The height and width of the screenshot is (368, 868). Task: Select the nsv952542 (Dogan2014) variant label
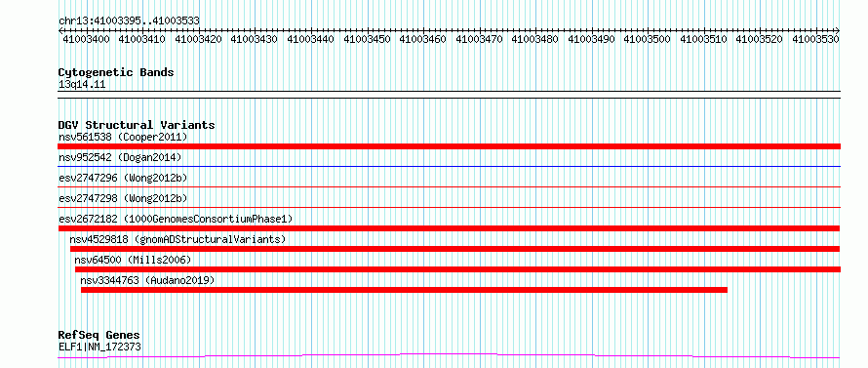click(120, 157)
